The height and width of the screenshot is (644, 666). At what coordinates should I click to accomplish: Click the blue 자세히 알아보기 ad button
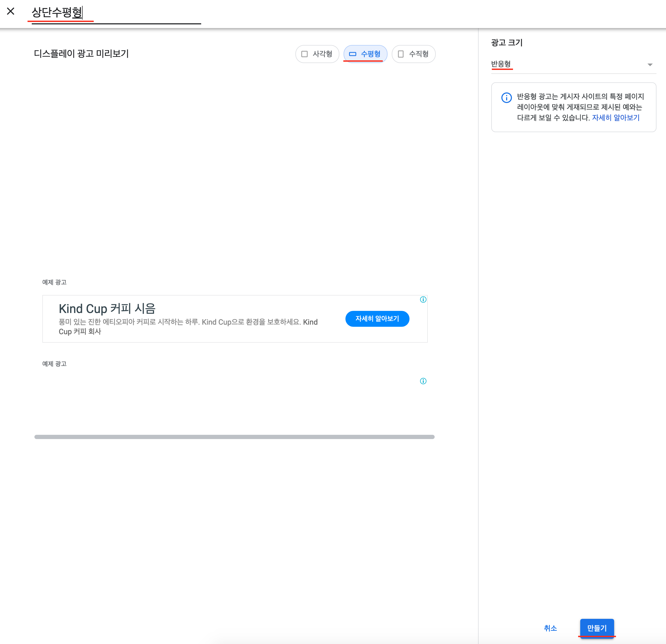click(x=377, y=319)
